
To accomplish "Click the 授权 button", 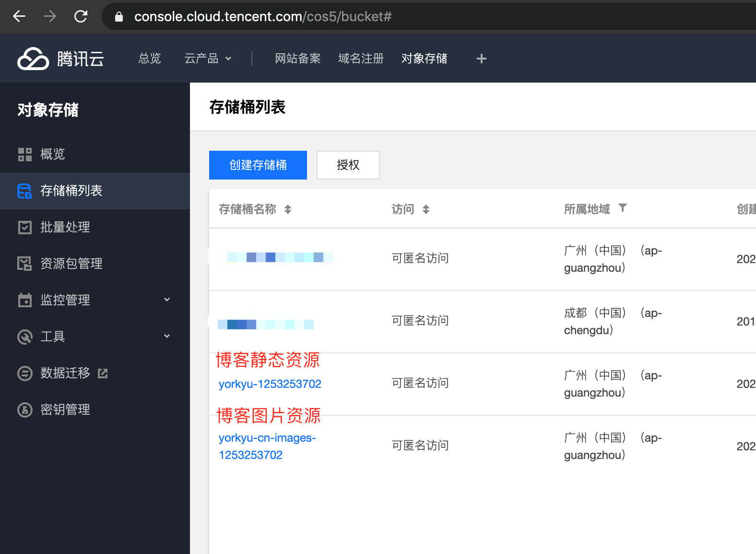I will [348, 165].
